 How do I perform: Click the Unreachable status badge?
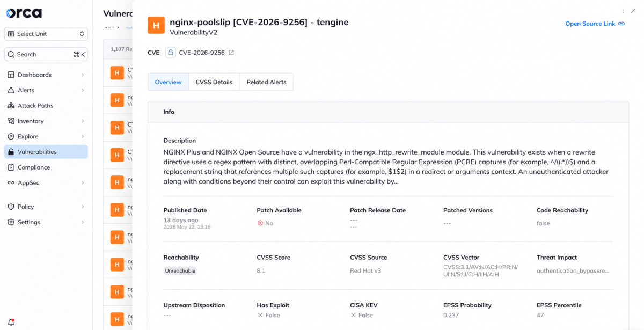pyautogui.click(x=180, y=271)
